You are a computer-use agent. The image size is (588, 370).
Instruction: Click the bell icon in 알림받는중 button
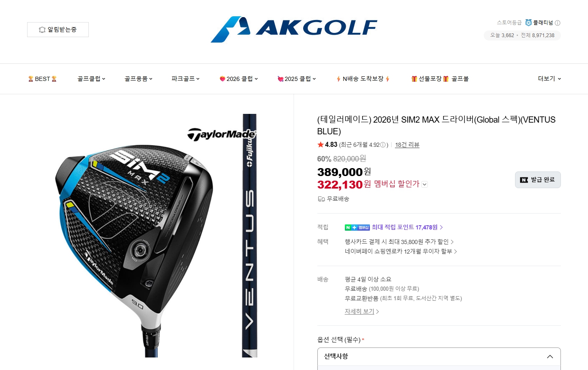[42, 30]
